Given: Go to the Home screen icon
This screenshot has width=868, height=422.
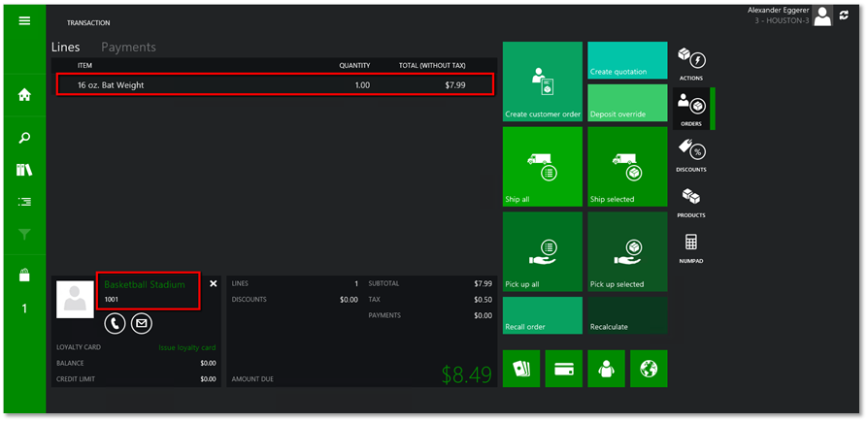Looking at the screenshot, I should [24, 94].
